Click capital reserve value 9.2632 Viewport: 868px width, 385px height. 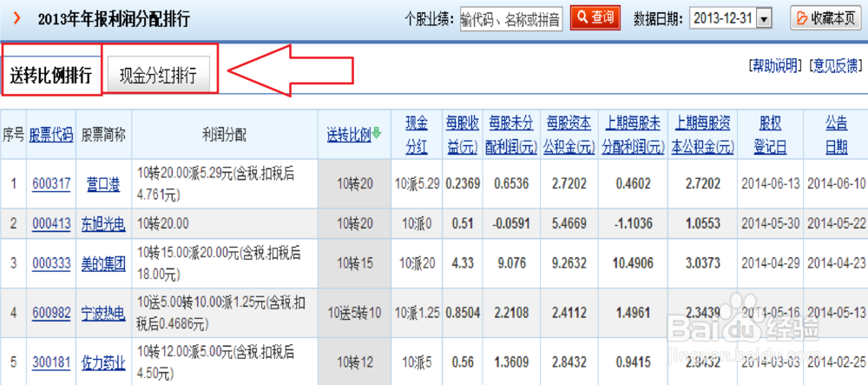569,263
